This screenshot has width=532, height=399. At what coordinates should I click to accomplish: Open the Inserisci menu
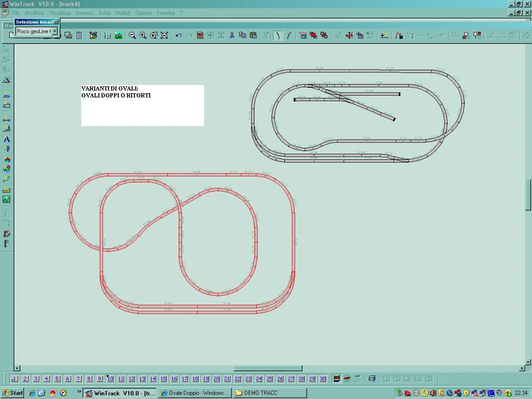coord(85,13)
